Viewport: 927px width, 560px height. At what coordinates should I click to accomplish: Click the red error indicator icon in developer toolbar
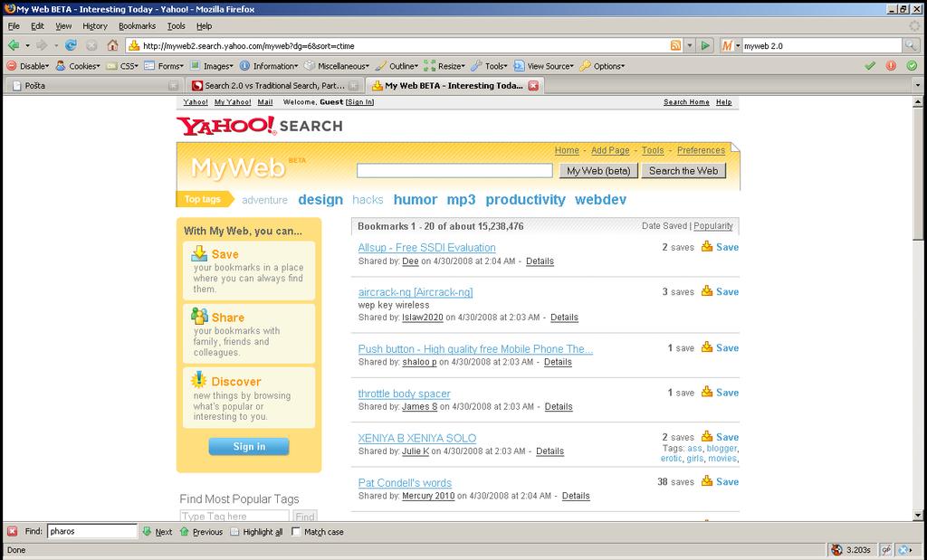891,66
